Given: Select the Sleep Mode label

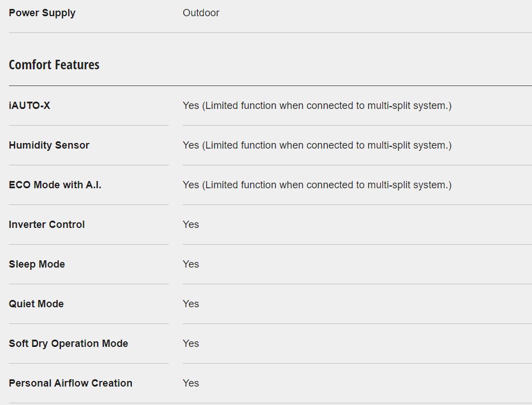Looking at the screenshot, I should pos(37,264).
